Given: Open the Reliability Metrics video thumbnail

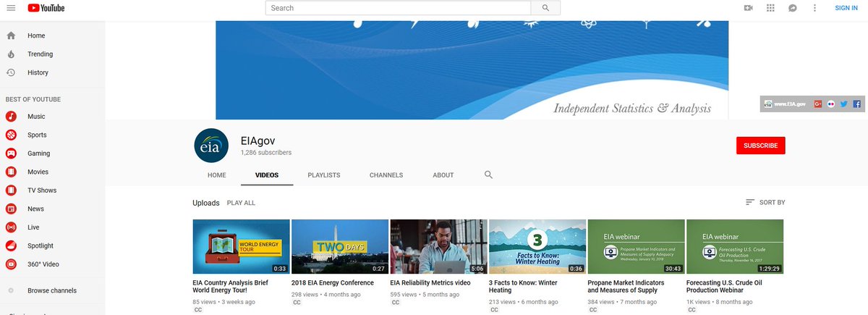Looking at the screenshot, I should (x=438, y=246).
